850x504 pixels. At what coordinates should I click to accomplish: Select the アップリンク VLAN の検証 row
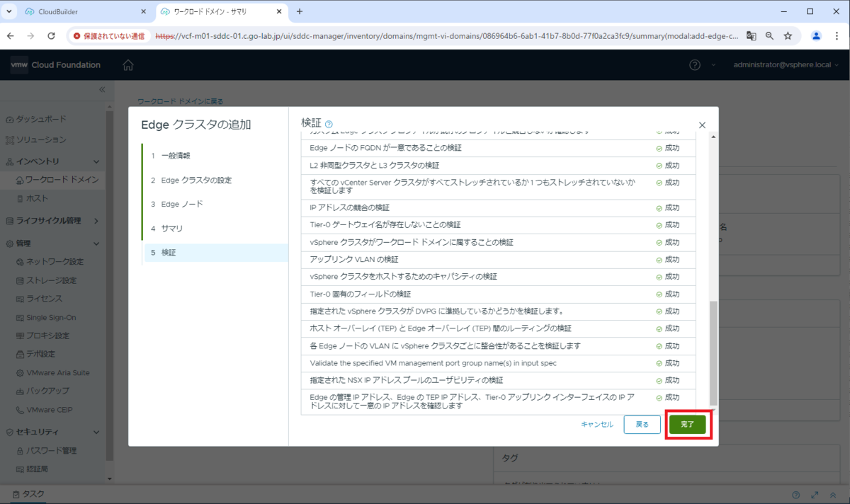pyautogui.click(x=499, y=259)
